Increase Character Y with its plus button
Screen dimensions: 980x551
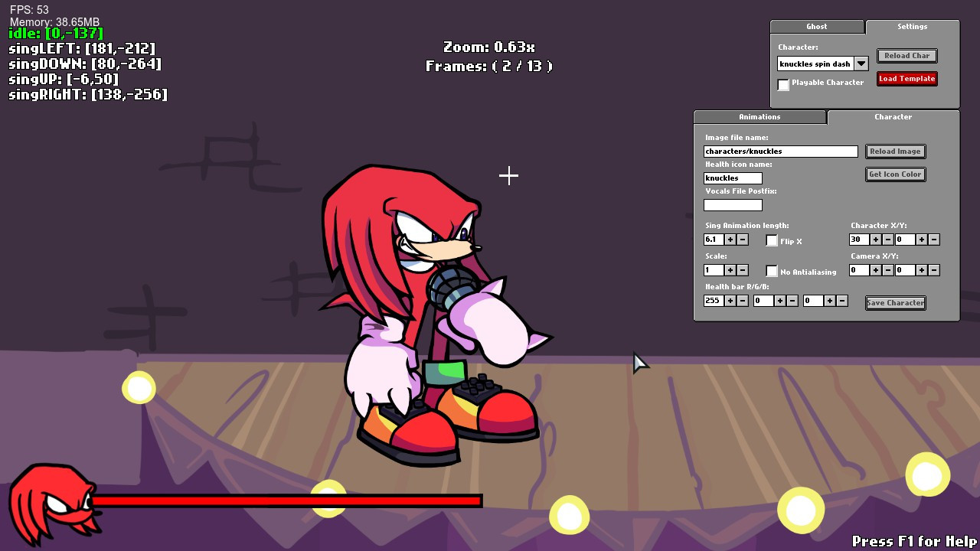[x=922, y=240]
